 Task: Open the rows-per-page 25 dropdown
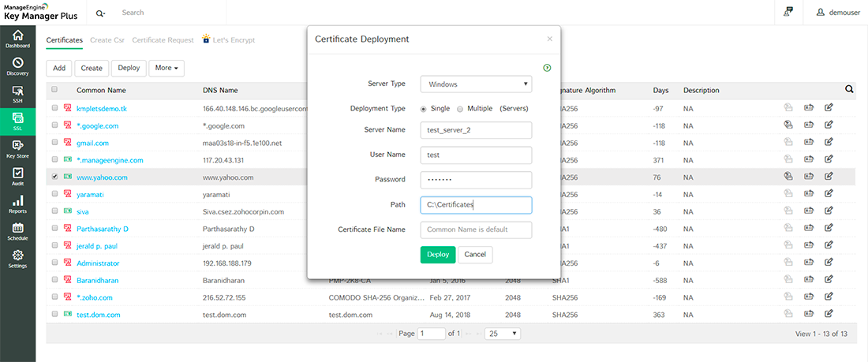[503, 334]
